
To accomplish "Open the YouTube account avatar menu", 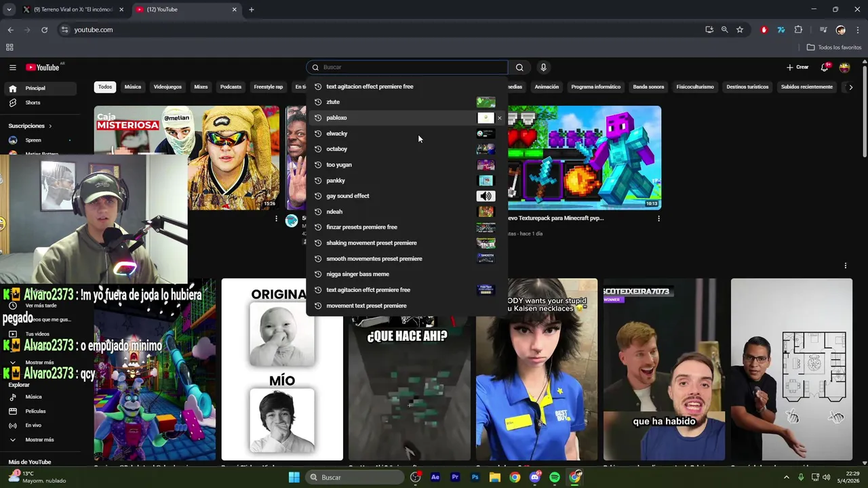I will [844, 67].
